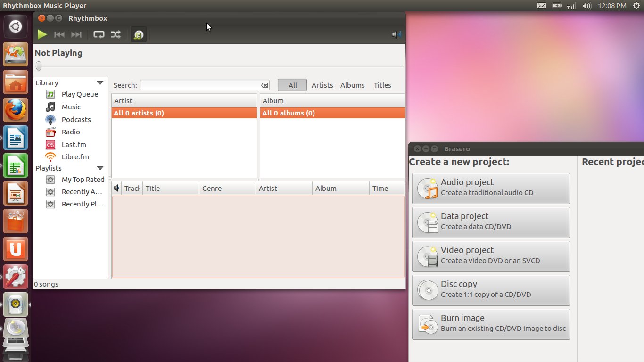644x362 pixels.
Task: Filter search by Titles
Action: pos(382,85)
